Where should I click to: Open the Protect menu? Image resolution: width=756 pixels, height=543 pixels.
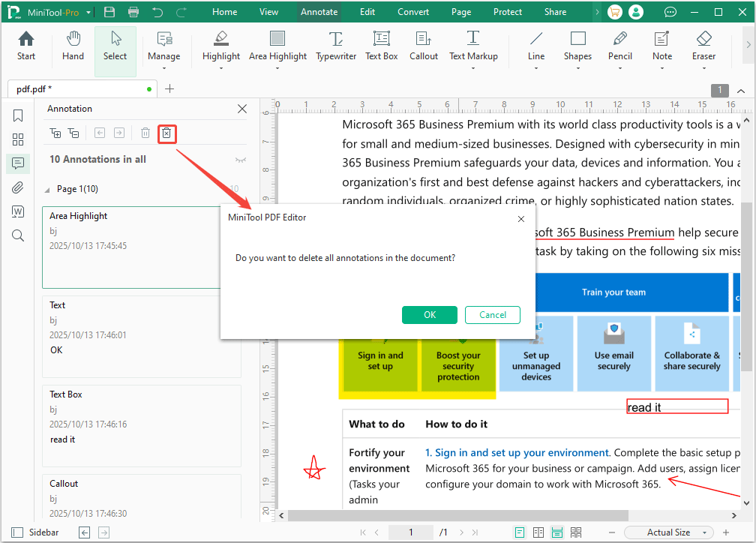[508, 11]
